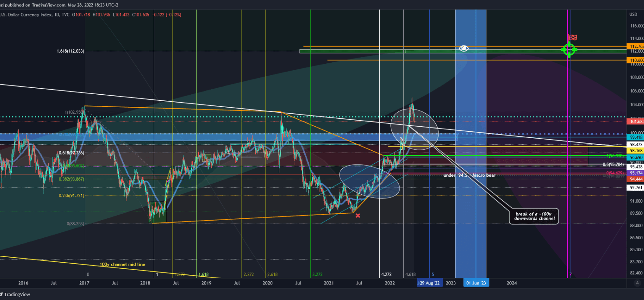Click the 2024 label on the time axis

512,283
